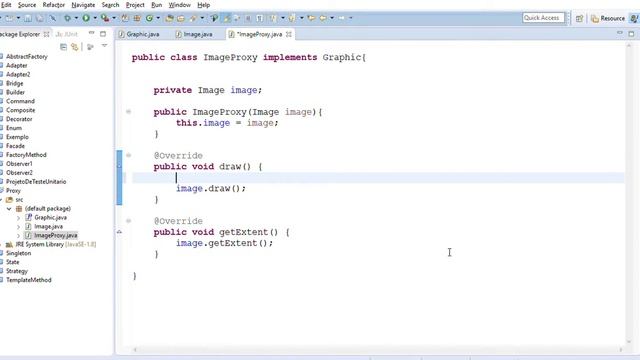This screenshot has height=360, width=640.
Task: Click the Save toolbar icon
Action: (x=28, y=18)
